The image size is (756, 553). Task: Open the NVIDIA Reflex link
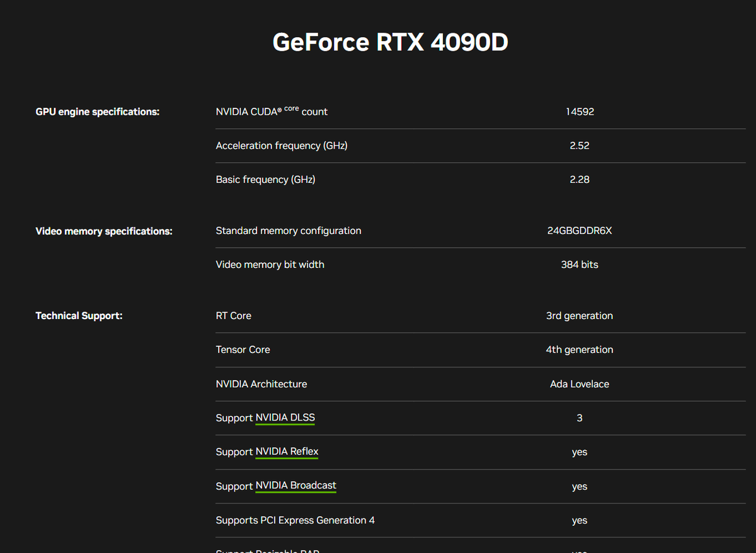click(x=287, y=451)
